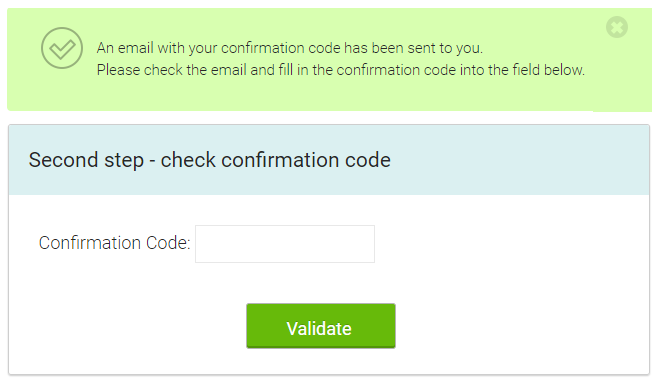Screen dimensions: 660x384
Task: Select the "Second step - check confirmation code" heading
Action: click(x=210, y=160)
